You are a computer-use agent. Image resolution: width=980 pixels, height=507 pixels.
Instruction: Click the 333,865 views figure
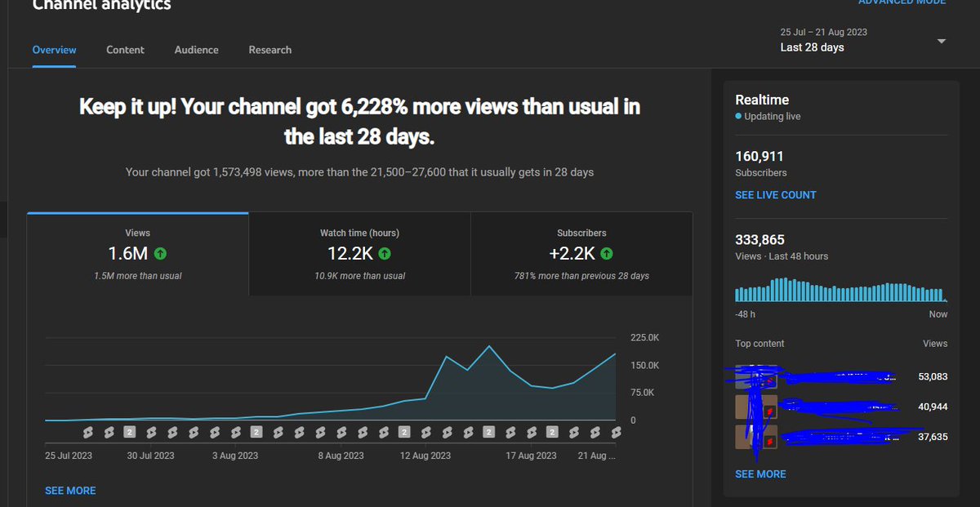[x=759, y=239]
